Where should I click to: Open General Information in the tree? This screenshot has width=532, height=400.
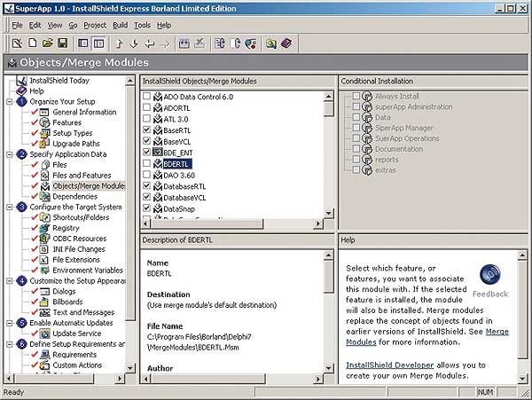tap(84, 112)
